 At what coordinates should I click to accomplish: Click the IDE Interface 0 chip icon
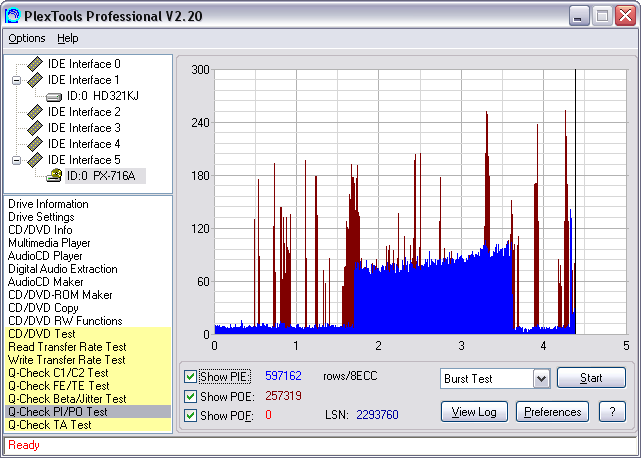coord(35,64)
